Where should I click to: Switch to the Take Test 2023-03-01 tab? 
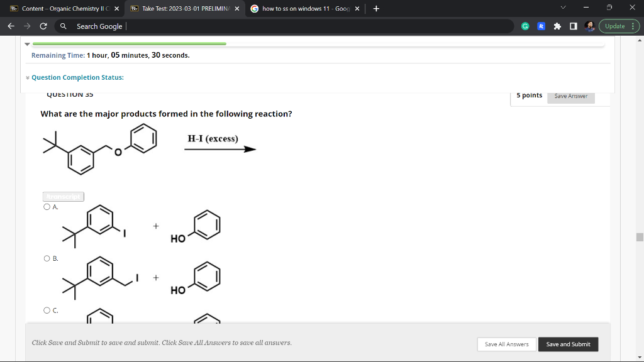182,8
